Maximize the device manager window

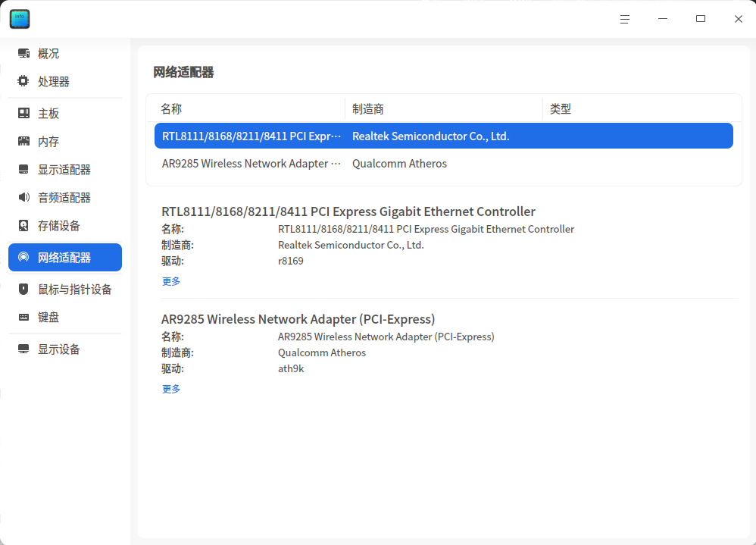[701, 19]
